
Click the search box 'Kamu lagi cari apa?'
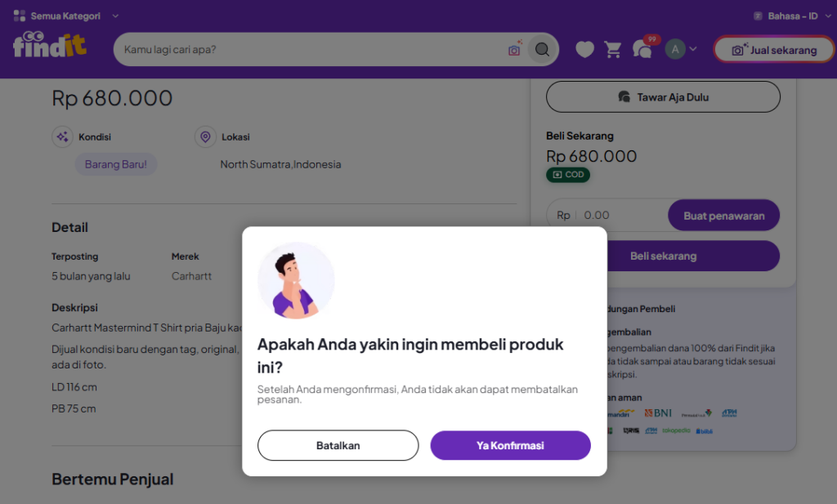coord(311,50)
